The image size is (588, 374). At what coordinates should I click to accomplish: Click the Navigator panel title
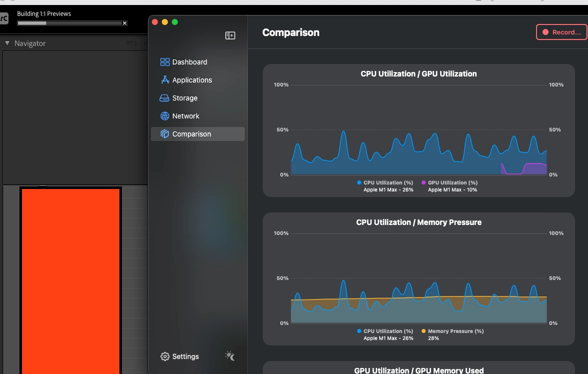(30, 43)
